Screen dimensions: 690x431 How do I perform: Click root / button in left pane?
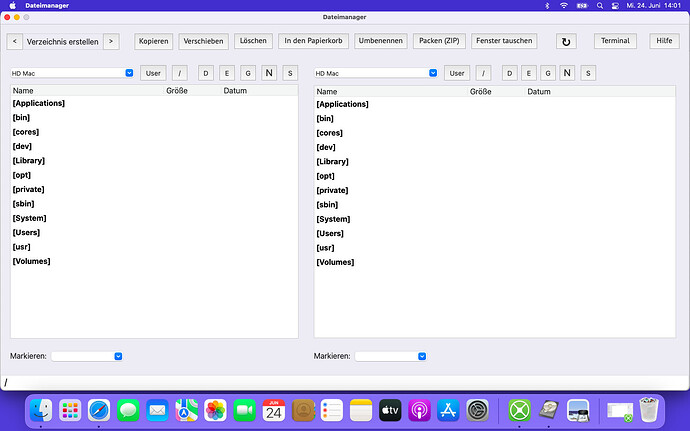point(180,73)
